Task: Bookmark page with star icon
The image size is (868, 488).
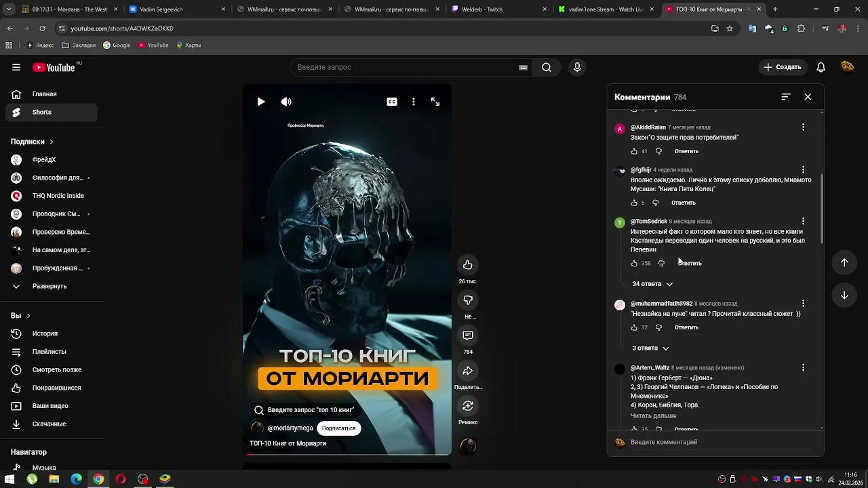Action: point(730,28)
